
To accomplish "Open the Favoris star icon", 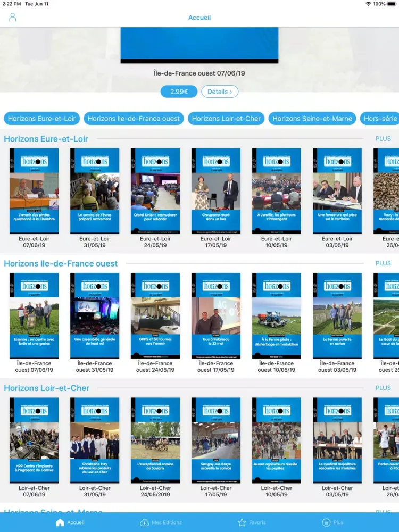I will (x=242, y=522).
